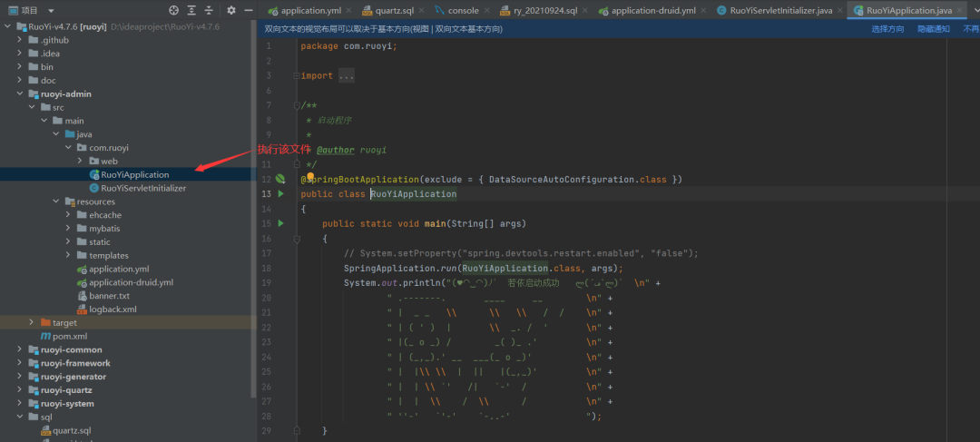980x442 pixels.
Task: Switch to the RuoYiServletInitializer.java tab
Action: coord(781,11)
